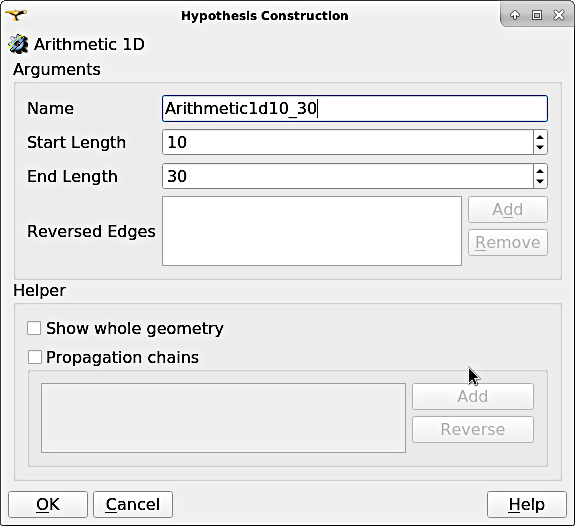575x526 pixels.
Task: Maximize the Hypothesis Construction window
Action: click(537, 15)
